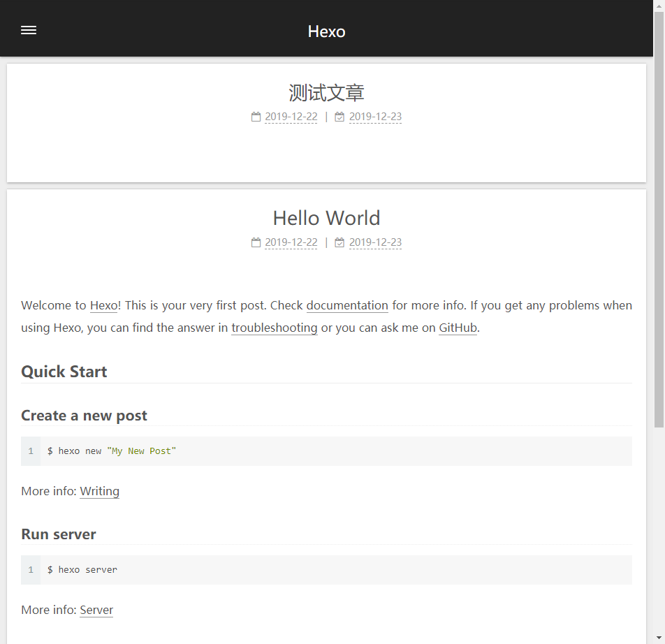The height and width of the screenshot is (644, 665).
Task: Click the scrollbar up arrow
Action: pyautogui.click(x=659, y=6)
